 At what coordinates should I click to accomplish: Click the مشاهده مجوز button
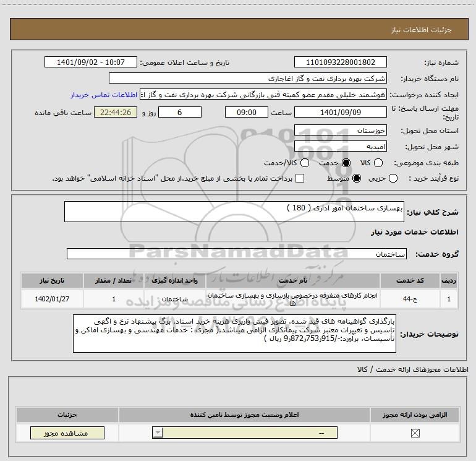(67, 433)
